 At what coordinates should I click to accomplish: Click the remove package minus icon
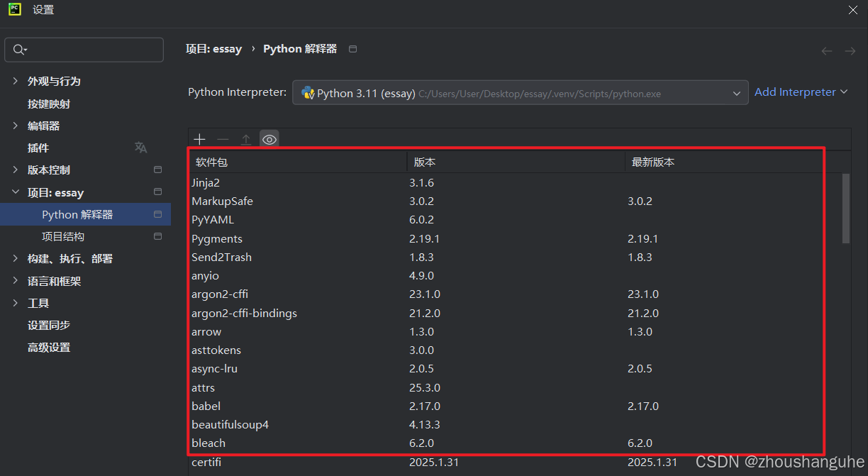pos(223,140)
